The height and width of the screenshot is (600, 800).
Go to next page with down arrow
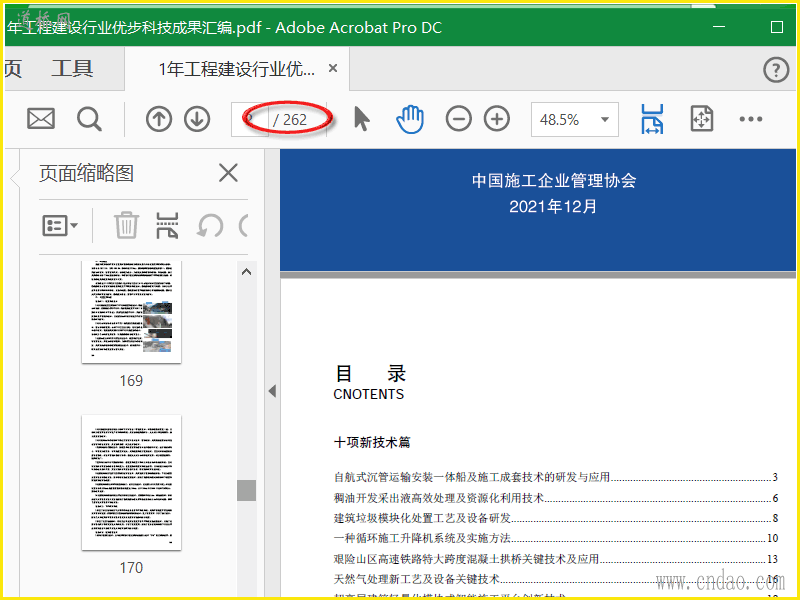(x=197, y=119)
